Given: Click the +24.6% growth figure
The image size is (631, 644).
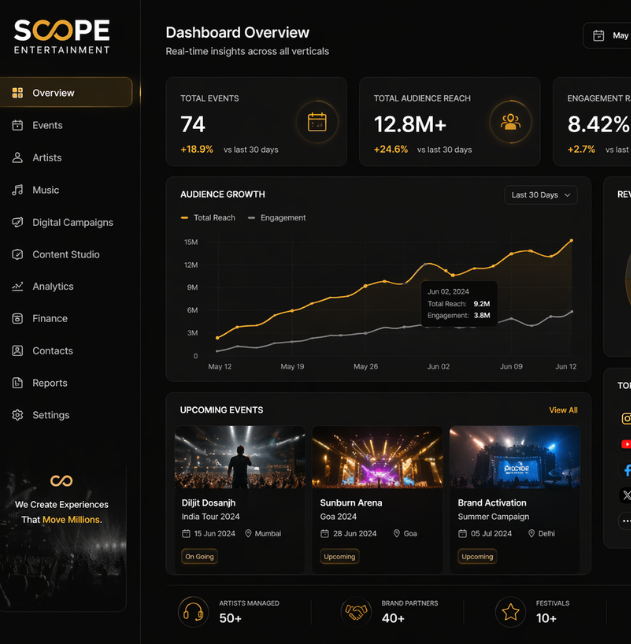Looking at the screenshot, I should (391, 150).
